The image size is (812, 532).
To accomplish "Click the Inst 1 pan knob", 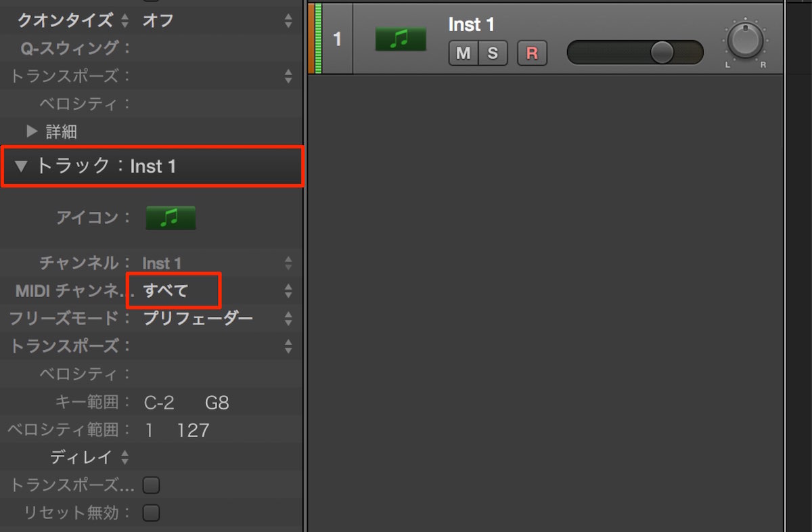I will pyautogui.click(x=745, y=41).
